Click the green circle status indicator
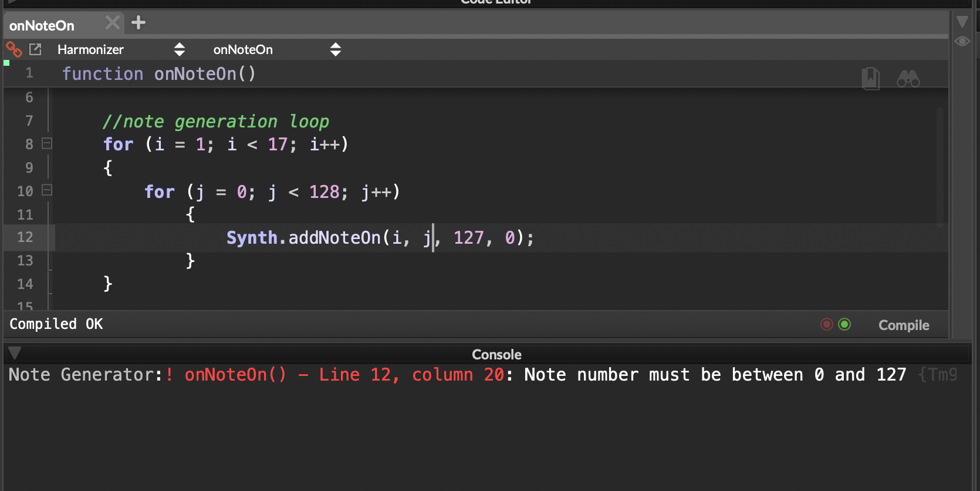This screenshot has height=491, width=980. (x=844, y=324)
